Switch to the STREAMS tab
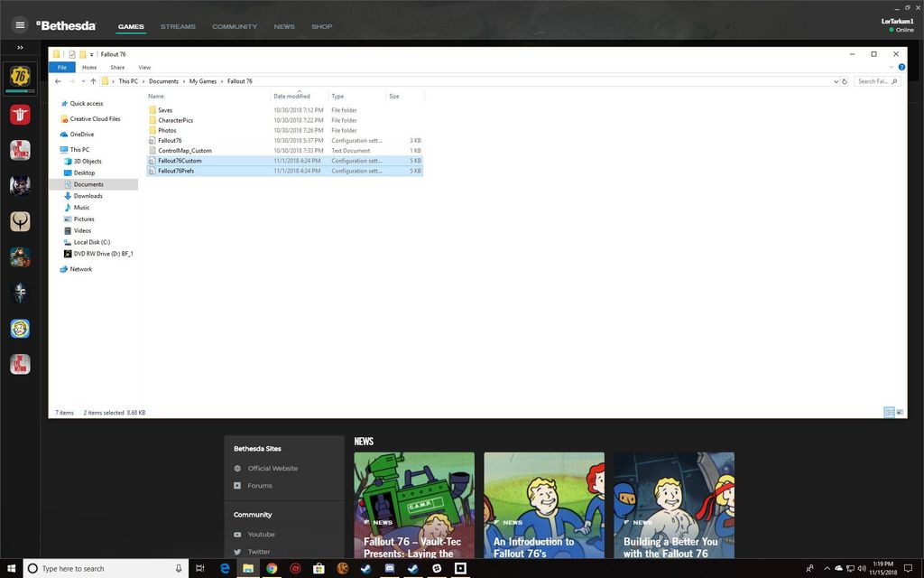The width and height of the screenshot is (924, 578). (178, 26)
